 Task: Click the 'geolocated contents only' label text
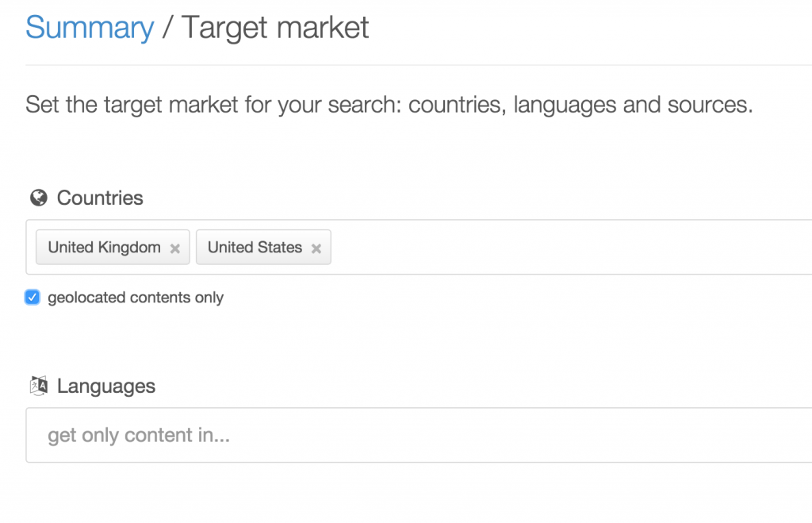click(x=136, y=298)
